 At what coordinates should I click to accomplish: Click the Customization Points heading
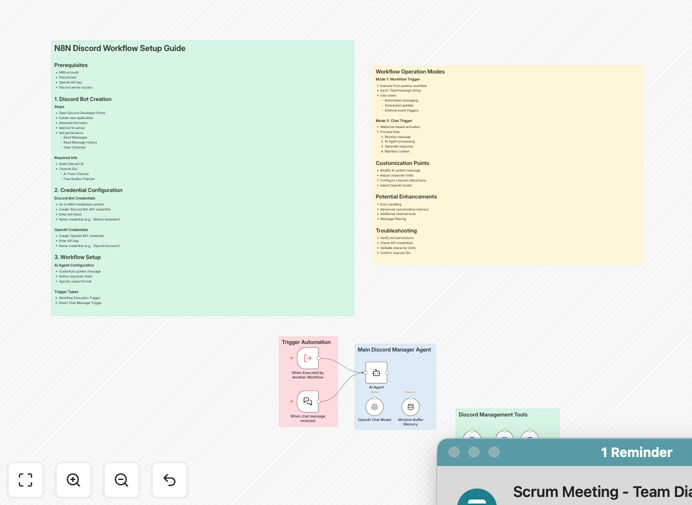(x=402, y=163)
